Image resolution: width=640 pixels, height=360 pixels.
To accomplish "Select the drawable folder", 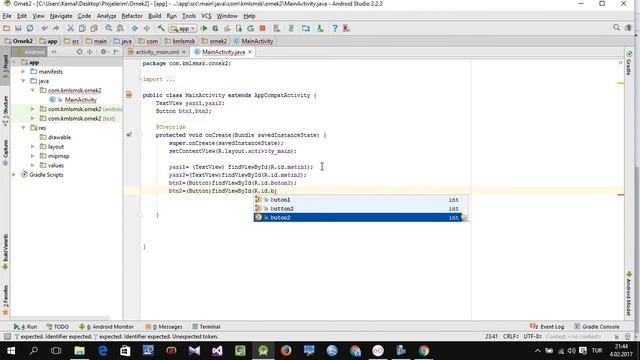I will tap(59, 138).
